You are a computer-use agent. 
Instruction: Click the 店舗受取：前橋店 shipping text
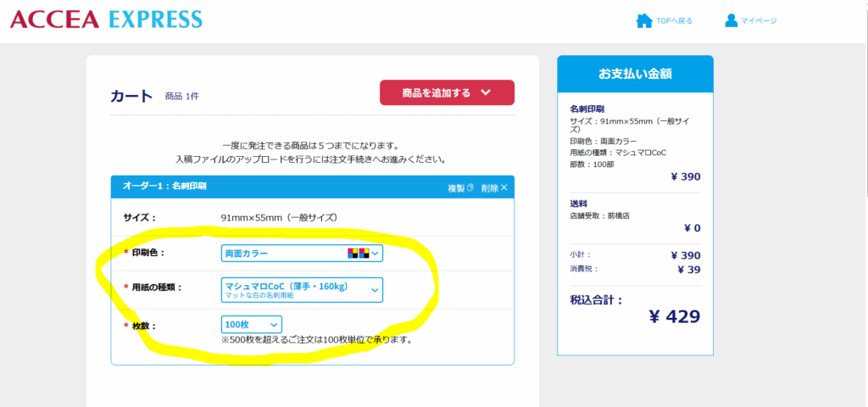[599, 216]
